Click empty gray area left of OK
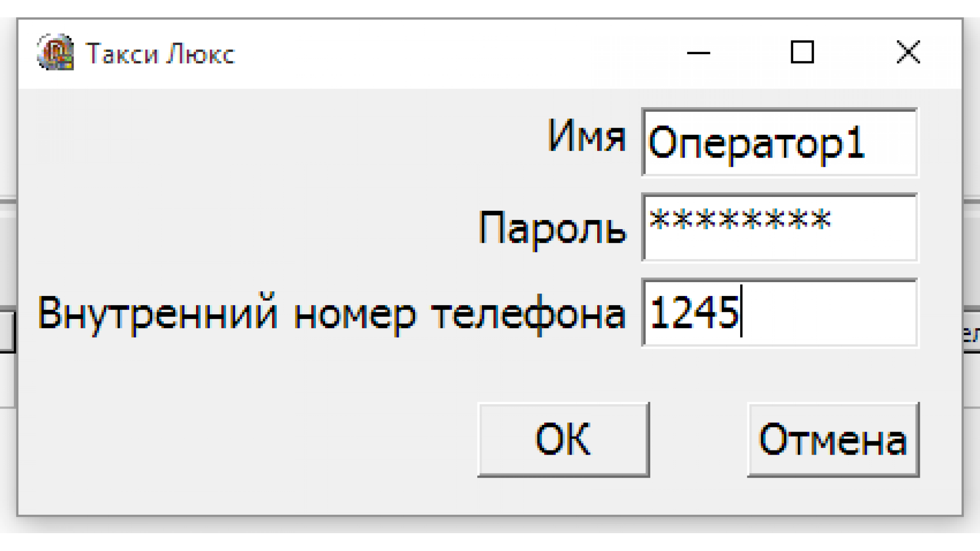The image size is (980, 551). point(245,439)
